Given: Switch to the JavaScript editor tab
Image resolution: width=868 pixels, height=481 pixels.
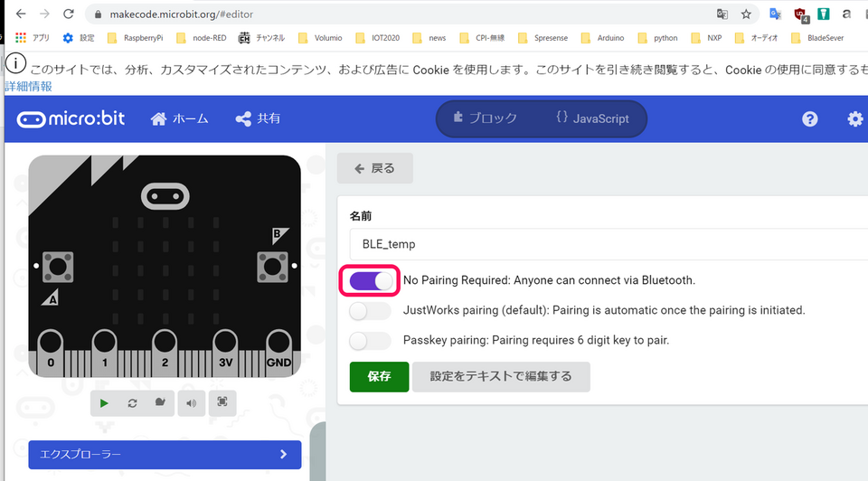Looking at the screenshot, I should click(x=593, y=118).
